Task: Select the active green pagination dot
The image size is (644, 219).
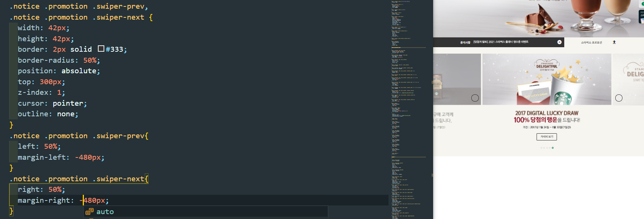Action: pyautogui.click(x=553, y=148)
